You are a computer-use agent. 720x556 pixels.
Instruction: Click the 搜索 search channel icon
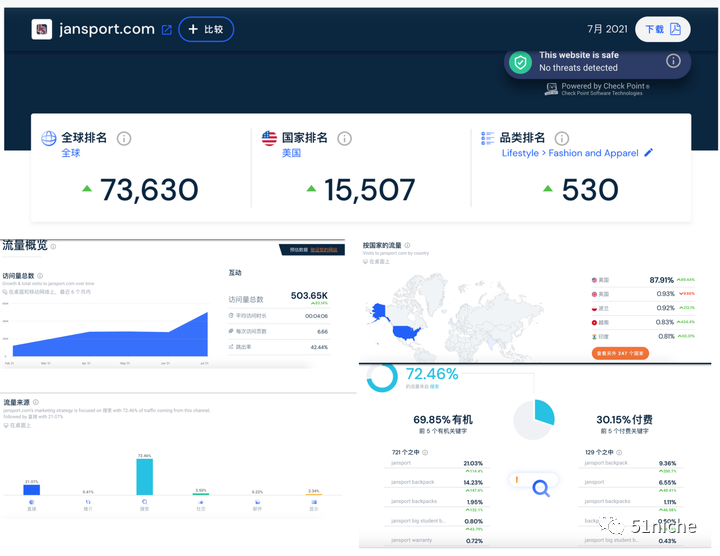pos(144,502)
